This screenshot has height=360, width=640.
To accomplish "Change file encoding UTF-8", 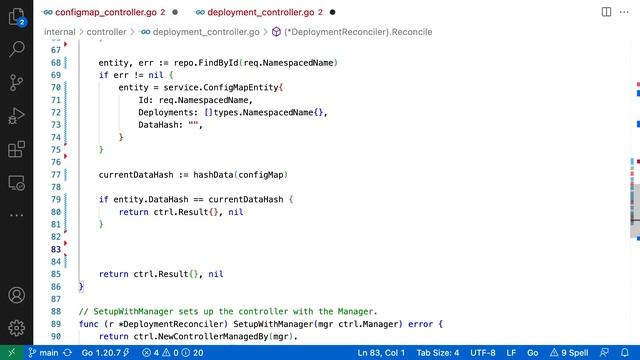I will pyautogui.click(x=482, y=353).
